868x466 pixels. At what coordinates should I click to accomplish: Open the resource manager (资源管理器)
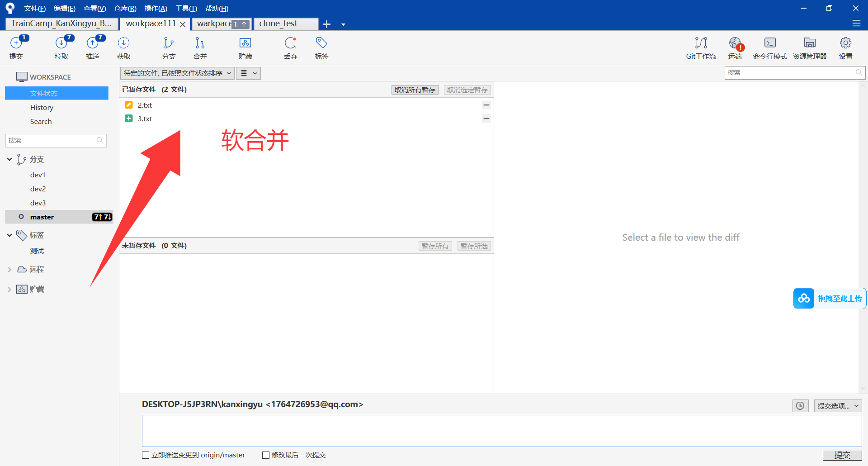tap(810, 47)
